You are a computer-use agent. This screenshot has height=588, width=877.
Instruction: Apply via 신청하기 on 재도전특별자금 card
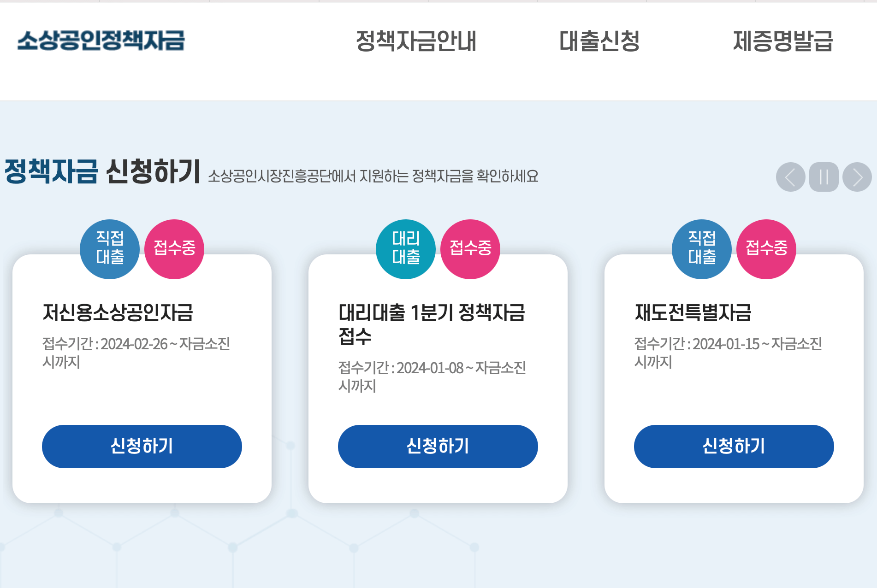coord(733,446)
